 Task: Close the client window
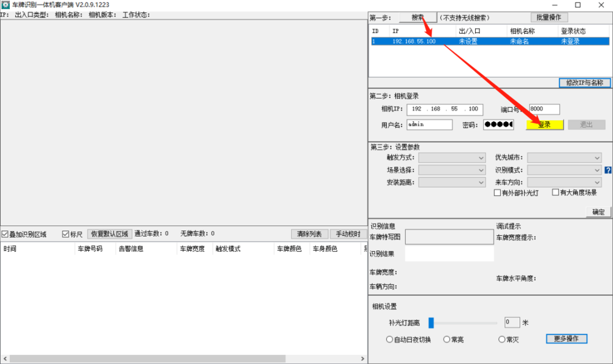(601, 5)
